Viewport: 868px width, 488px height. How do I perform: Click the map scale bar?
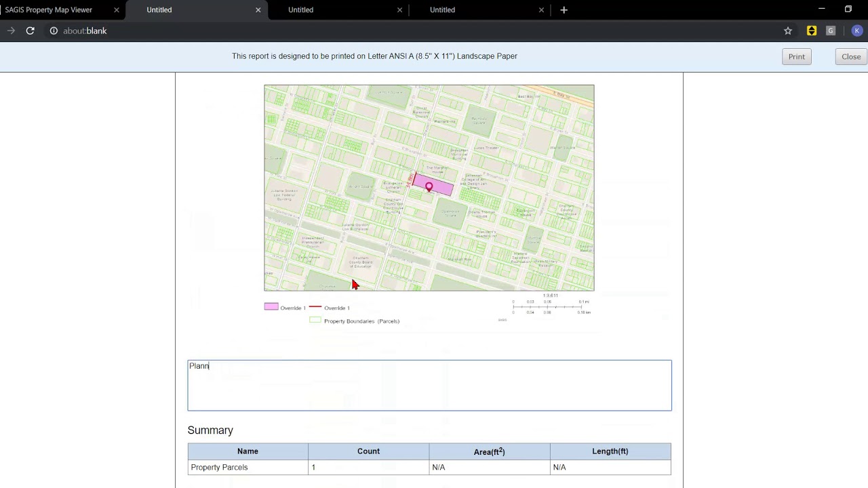tap(551, 306)
